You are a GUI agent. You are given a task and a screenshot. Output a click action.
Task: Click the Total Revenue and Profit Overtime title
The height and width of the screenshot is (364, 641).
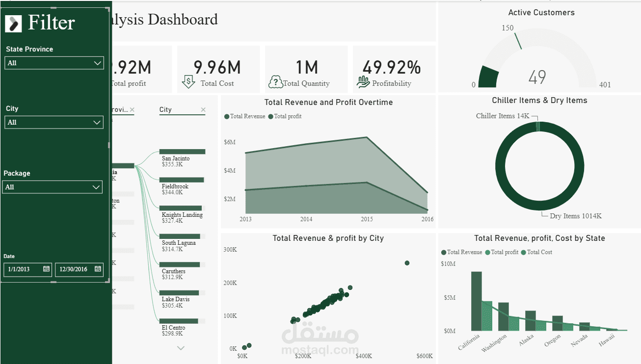click(328, 103)
